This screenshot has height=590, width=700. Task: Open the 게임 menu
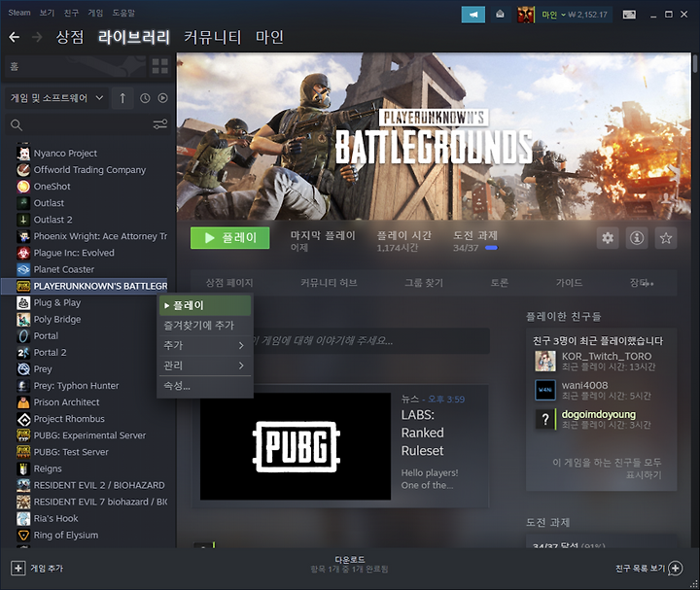click(x=95, y=13)
